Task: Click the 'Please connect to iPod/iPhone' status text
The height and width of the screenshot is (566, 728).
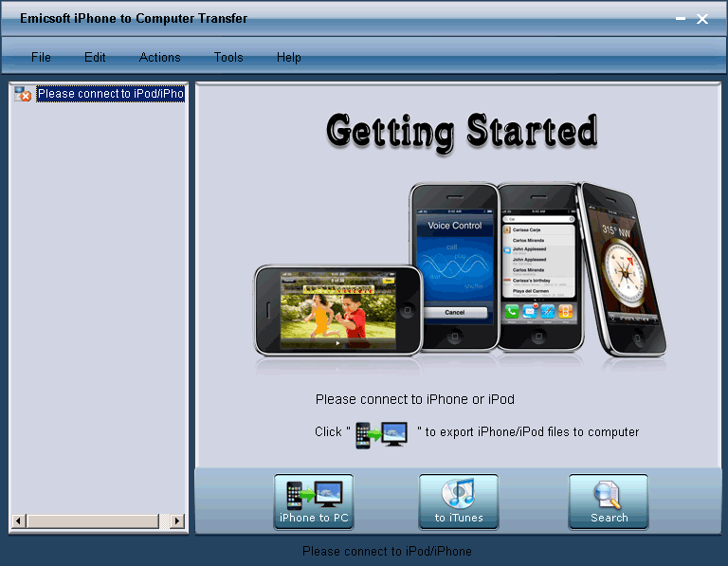Action: point(387,551)
